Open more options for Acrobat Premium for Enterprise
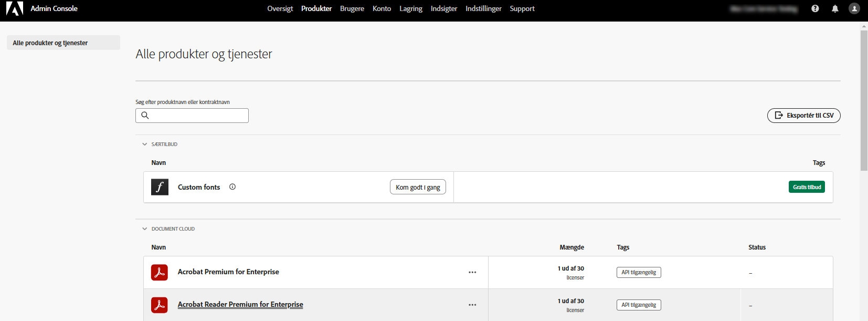The width and height of the screenshot is (868, 321). coord(472,272)
